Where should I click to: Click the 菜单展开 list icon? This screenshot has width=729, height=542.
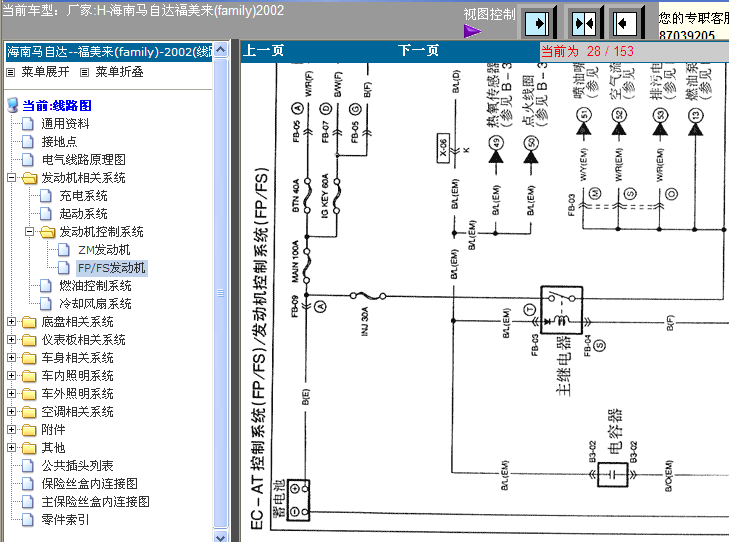pos(11,72)
